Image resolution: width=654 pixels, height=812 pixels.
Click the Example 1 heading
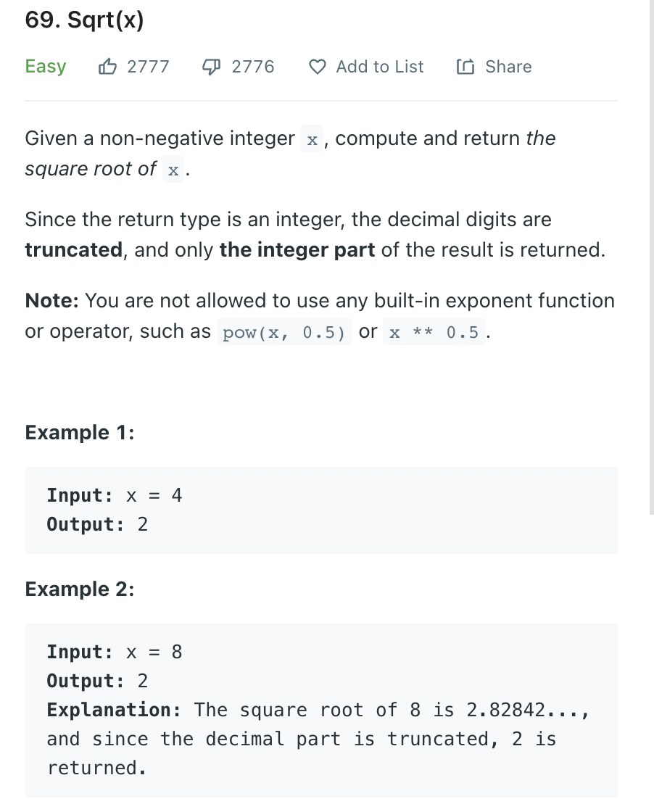(x=80, y=432)
